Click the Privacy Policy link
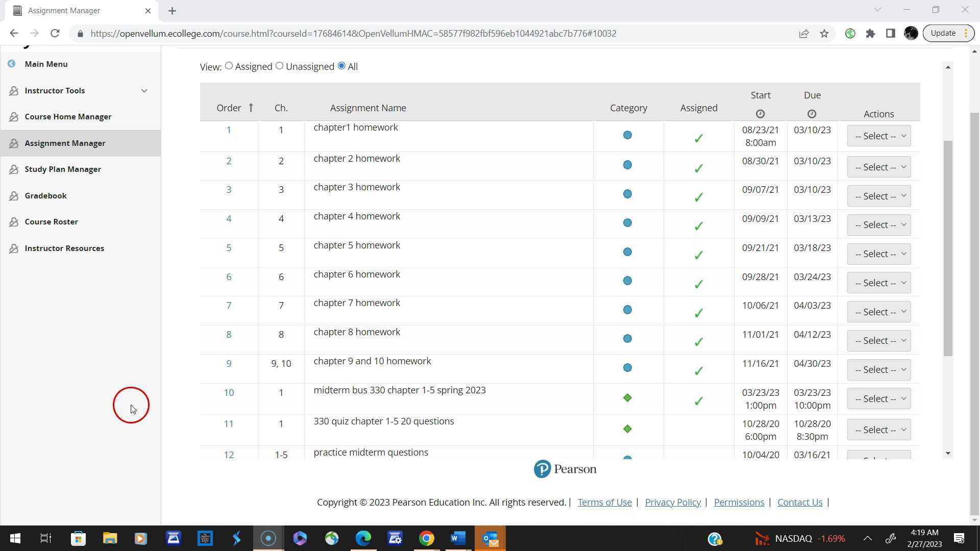 [x=672, y=503]
